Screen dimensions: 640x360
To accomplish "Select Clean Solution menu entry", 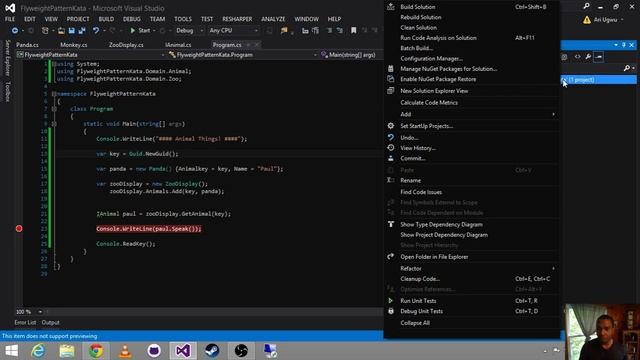I will 472,27.
